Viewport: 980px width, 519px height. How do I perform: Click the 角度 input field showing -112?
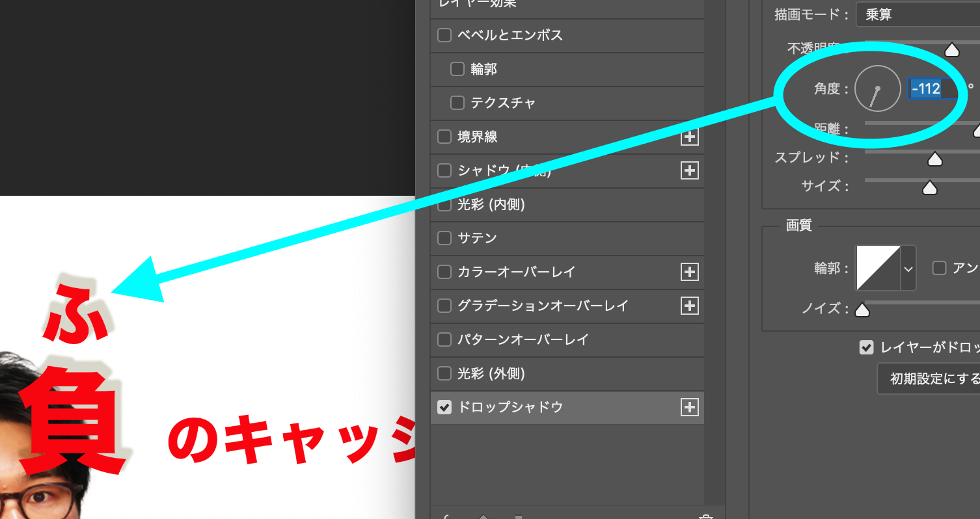[x=933, y=88]
